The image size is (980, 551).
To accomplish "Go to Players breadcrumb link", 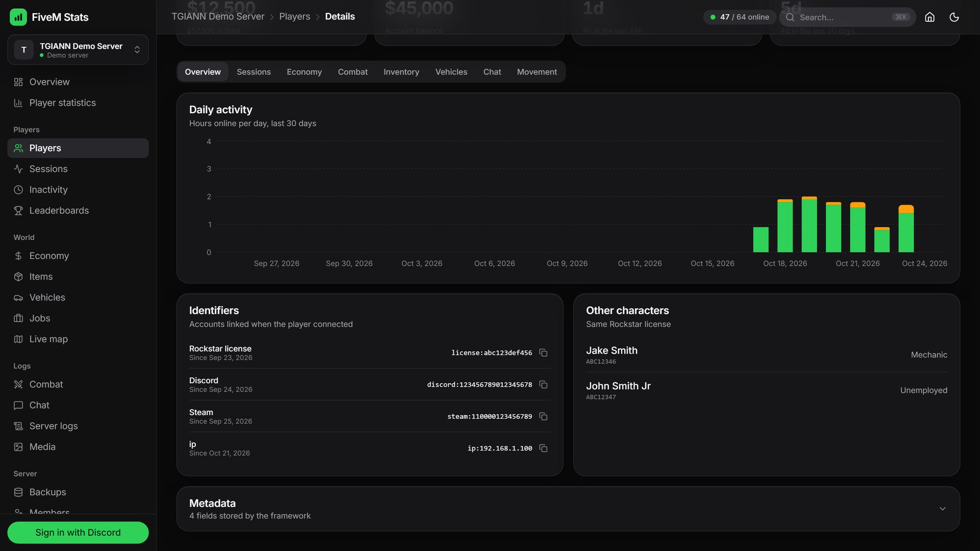I will (x=295, y=16).
